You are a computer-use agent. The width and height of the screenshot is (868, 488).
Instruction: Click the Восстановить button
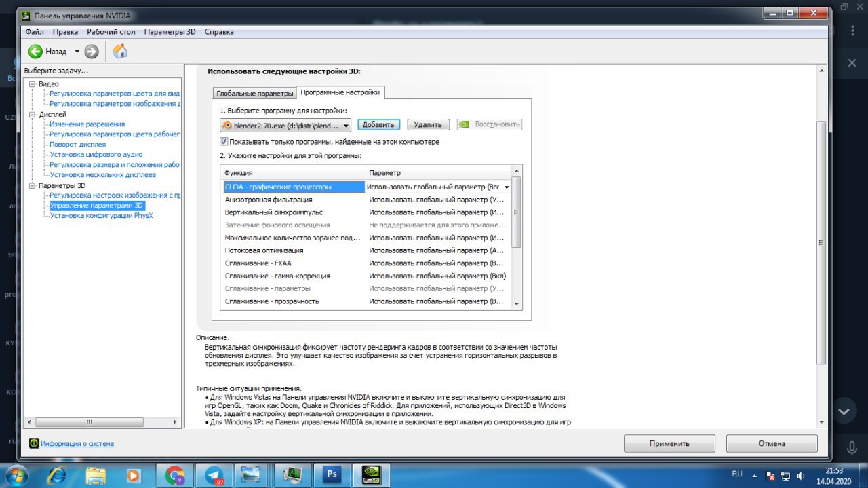490,125
